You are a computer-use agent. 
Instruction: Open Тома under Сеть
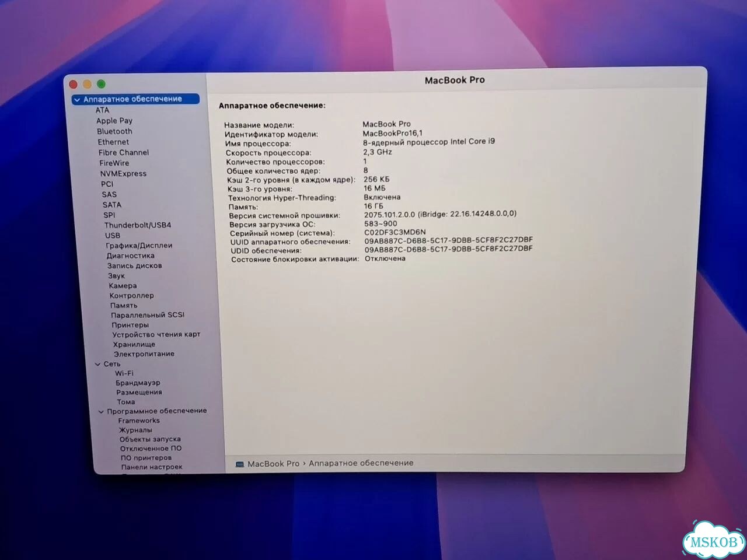pos(125,402)
